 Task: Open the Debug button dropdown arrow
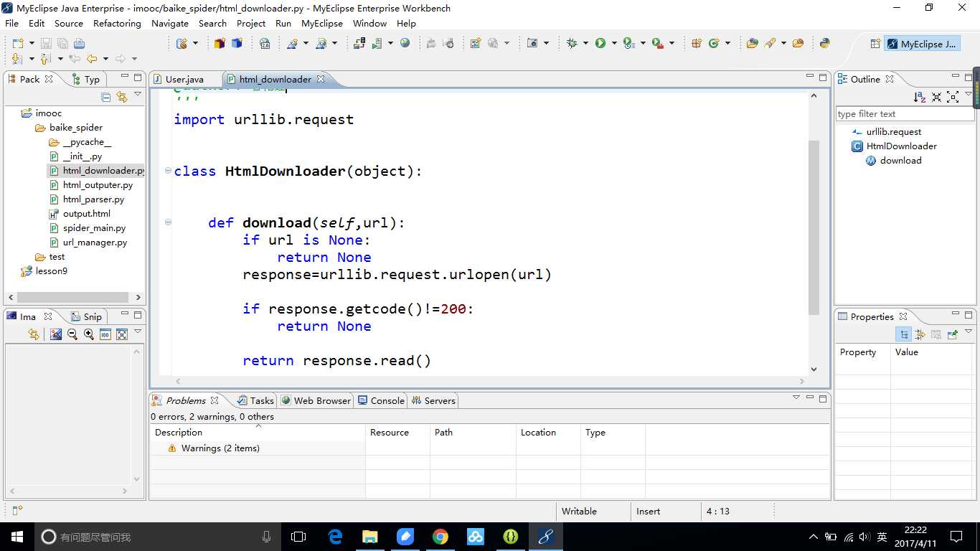pos(585,44)
